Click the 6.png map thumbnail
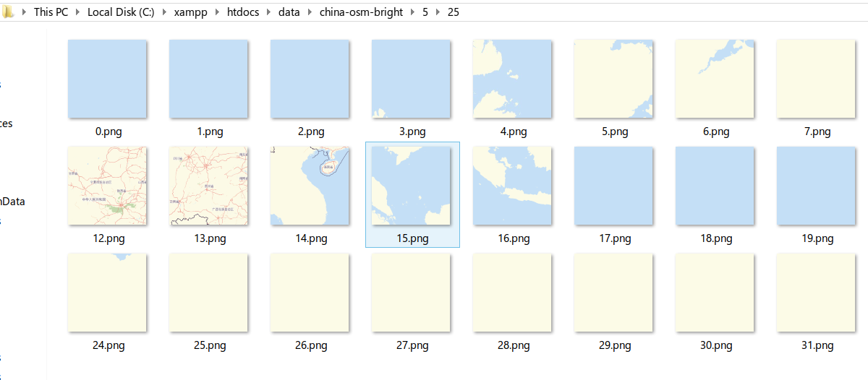The height and width of the screenshot is (380, 868). click(715, 79)
